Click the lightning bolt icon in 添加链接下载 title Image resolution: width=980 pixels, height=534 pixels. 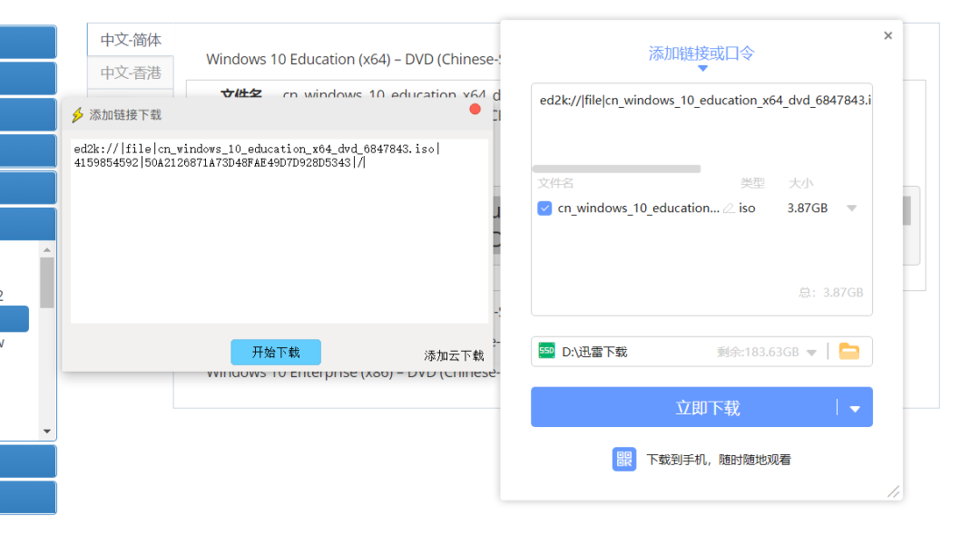(x=77, y=115)
